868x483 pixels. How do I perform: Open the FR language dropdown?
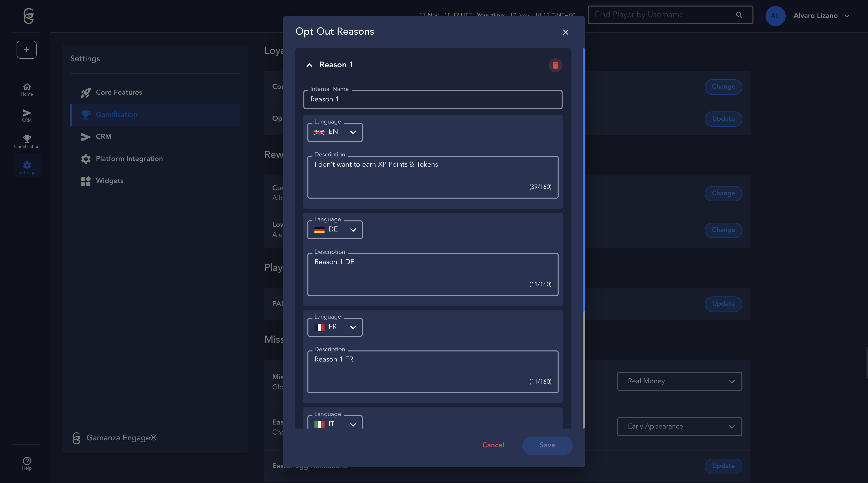point(335,327)
